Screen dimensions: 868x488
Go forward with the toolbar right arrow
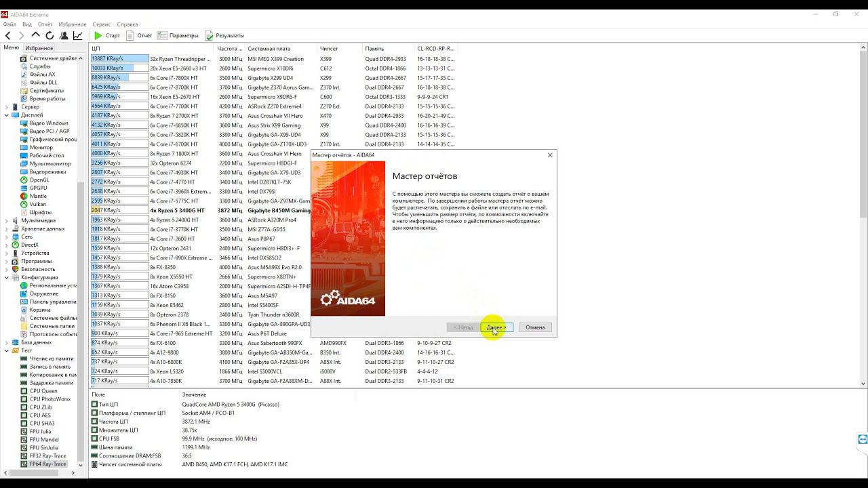(x=22, y=35)
